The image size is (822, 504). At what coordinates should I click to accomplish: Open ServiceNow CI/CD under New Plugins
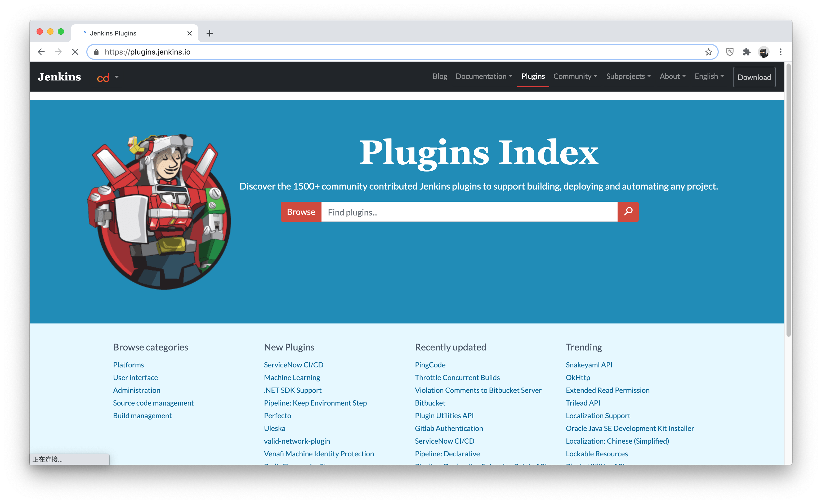[294, 364]
